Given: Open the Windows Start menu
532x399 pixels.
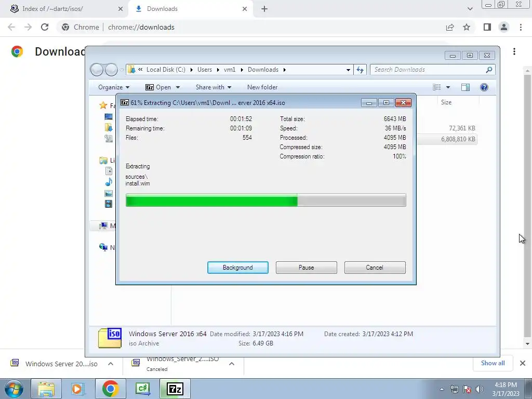Looking at the screenshot, I should point(14,389).
